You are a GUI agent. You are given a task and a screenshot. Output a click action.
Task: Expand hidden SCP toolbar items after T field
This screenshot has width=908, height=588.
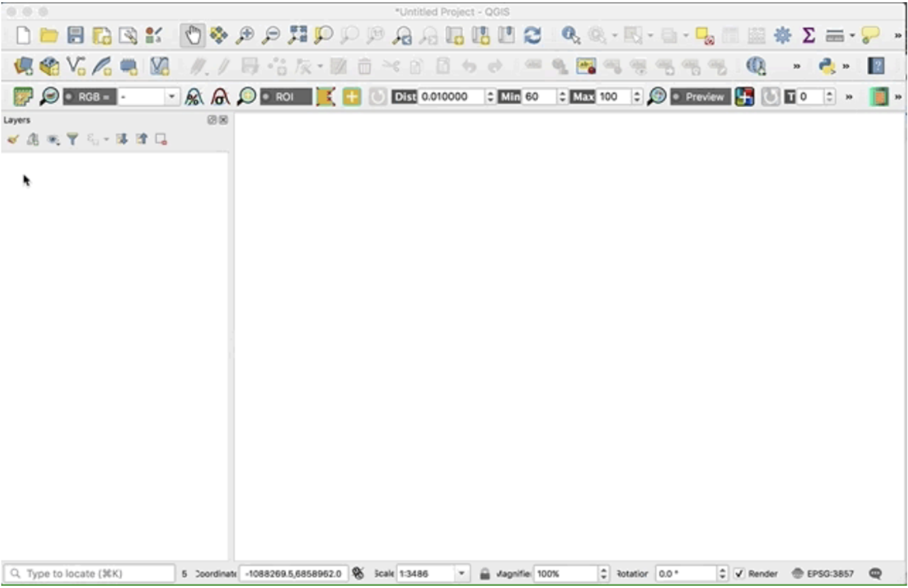point(849,97)
